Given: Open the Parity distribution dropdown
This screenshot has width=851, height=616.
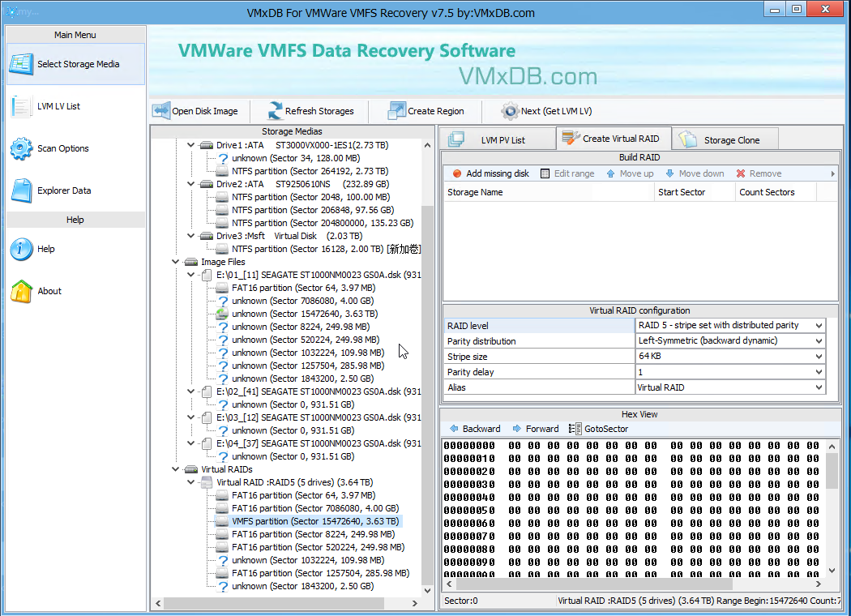Looking at the screenshot, I should click(x=819, y=341).
